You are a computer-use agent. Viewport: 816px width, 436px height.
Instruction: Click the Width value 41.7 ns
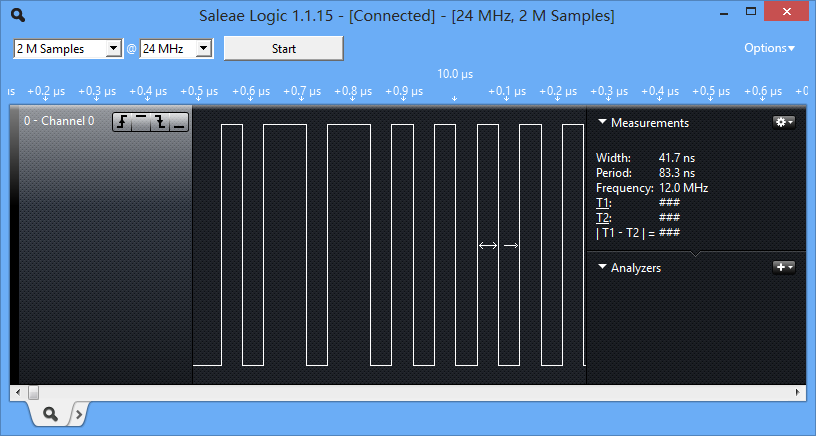point(677,158)
